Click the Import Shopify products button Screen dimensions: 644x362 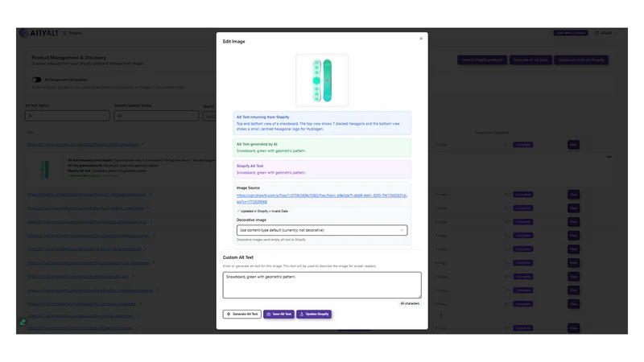click(x=482, y=60)
